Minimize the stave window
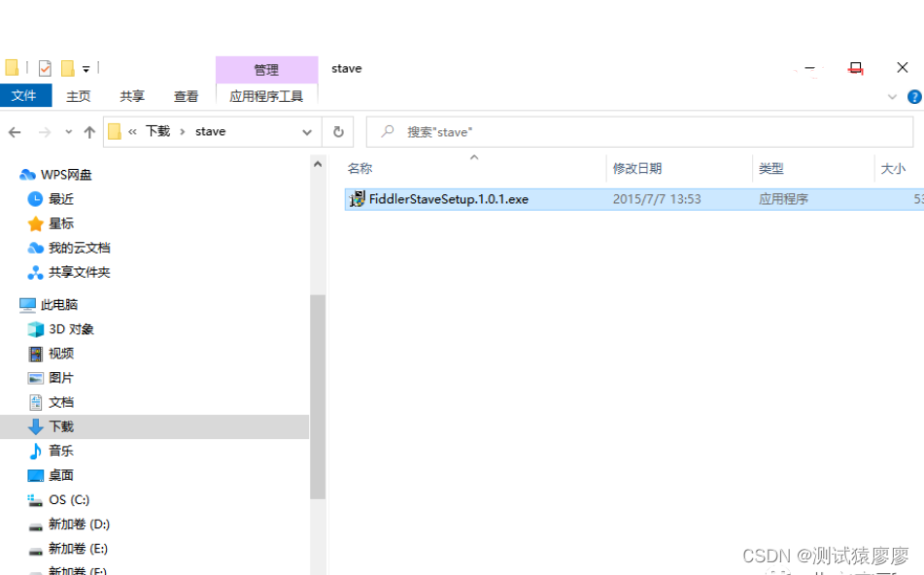The width and height of the screenshot is (924, 575). point(809,68)
